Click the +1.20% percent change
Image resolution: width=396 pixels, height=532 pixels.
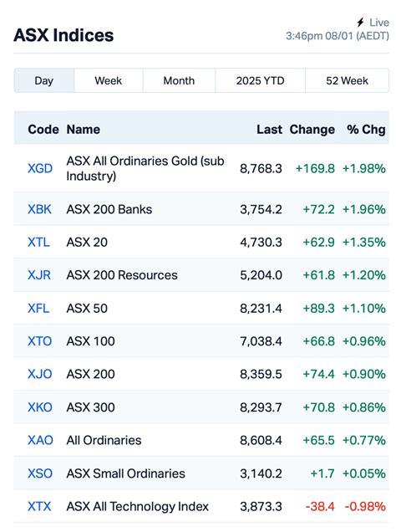point(363,275)
